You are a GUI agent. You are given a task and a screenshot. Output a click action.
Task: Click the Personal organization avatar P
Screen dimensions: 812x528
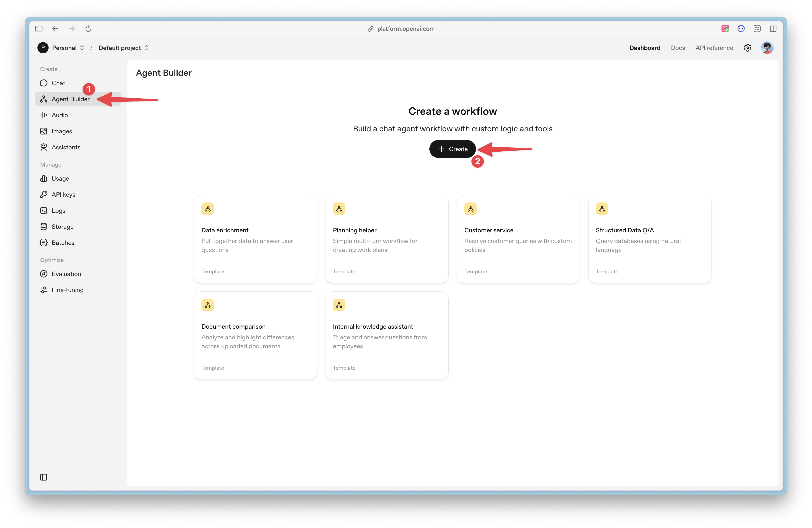[x=43, y=48]
